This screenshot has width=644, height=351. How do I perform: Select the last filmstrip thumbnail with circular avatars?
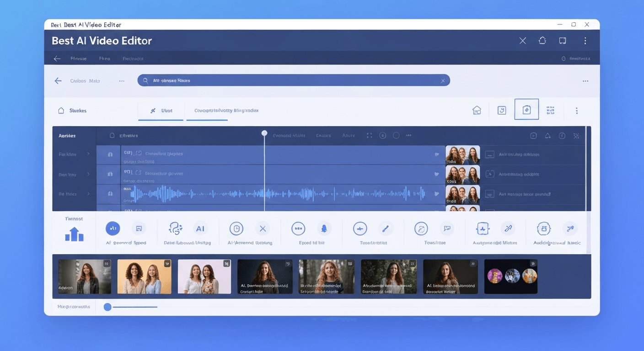tap(511, 277)
